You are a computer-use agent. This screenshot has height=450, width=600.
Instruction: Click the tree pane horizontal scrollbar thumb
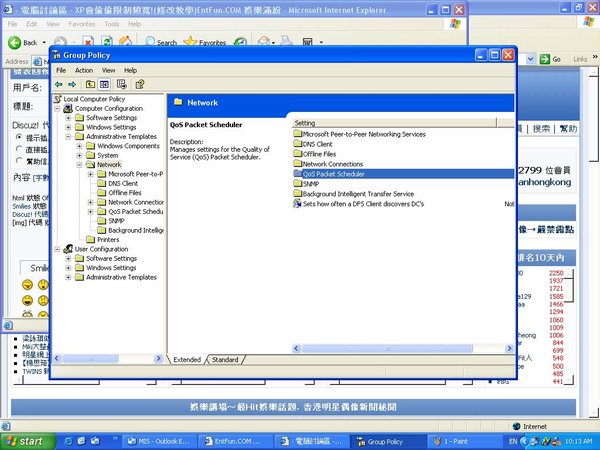[91, 359]
